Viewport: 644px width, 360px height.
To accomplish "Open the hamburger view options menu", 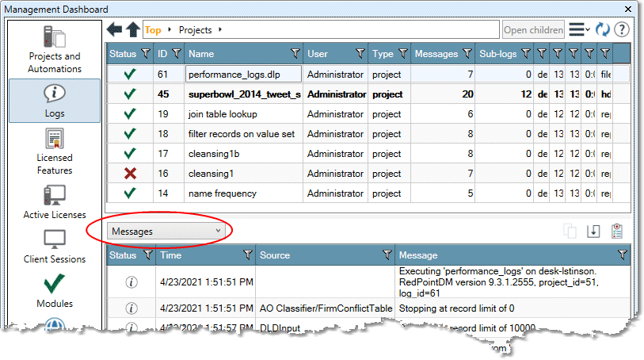I will (579, 30).
